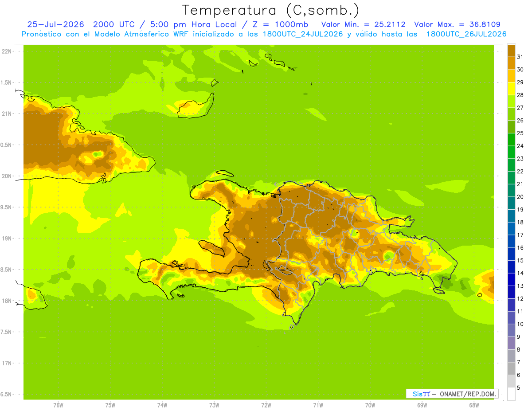This screenshot has width=532, height=411.
Task: Click the title "Temperatura (C,somb.)"
Action: click(x=271, y=10)
